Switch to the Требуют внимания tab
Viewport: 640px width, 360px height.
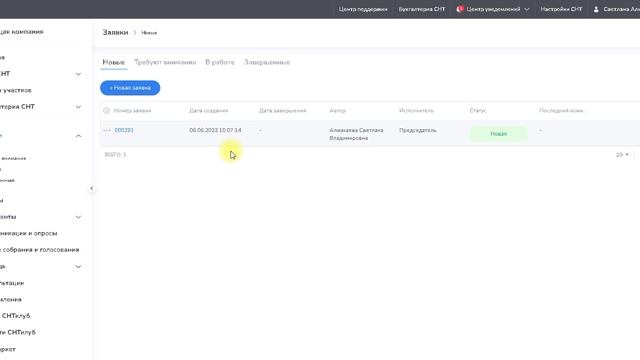coord(165,62)
